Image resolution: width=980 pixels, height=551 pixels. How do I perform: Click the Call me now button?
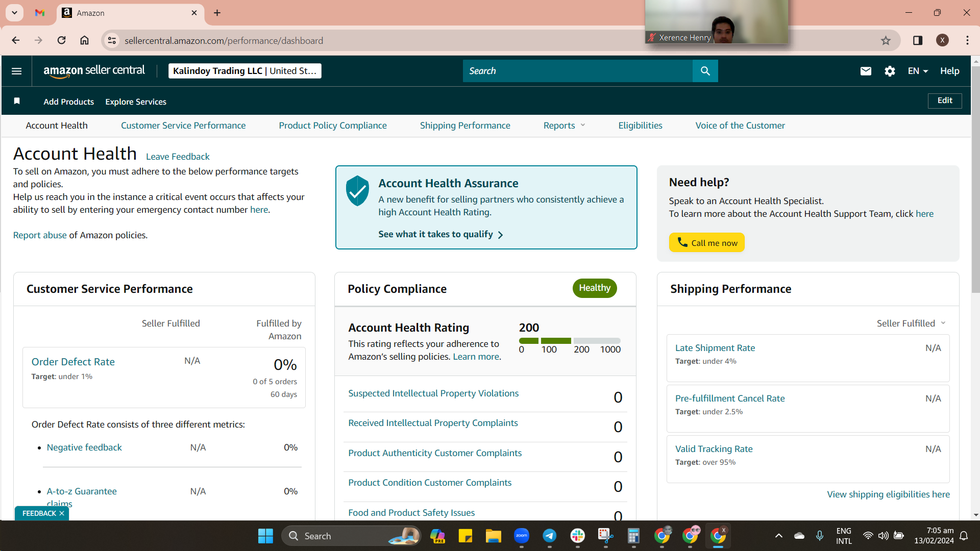(707, 242)
